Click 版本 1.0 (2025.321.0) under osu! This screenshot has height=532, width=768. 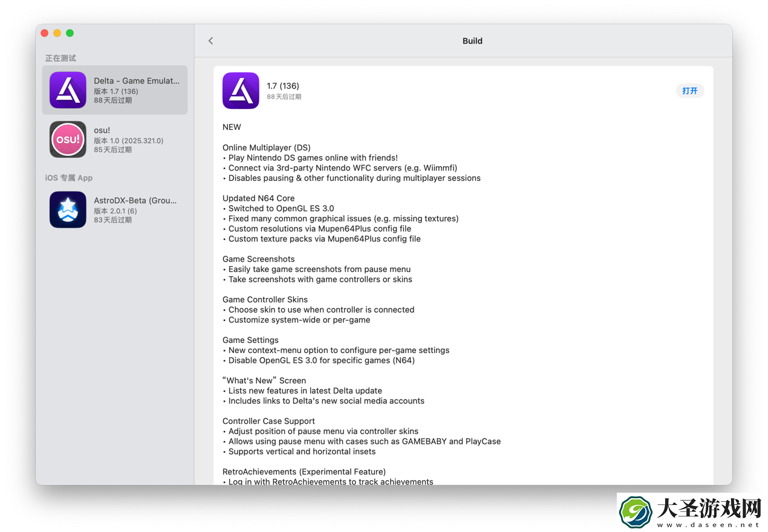click(129, 141)
